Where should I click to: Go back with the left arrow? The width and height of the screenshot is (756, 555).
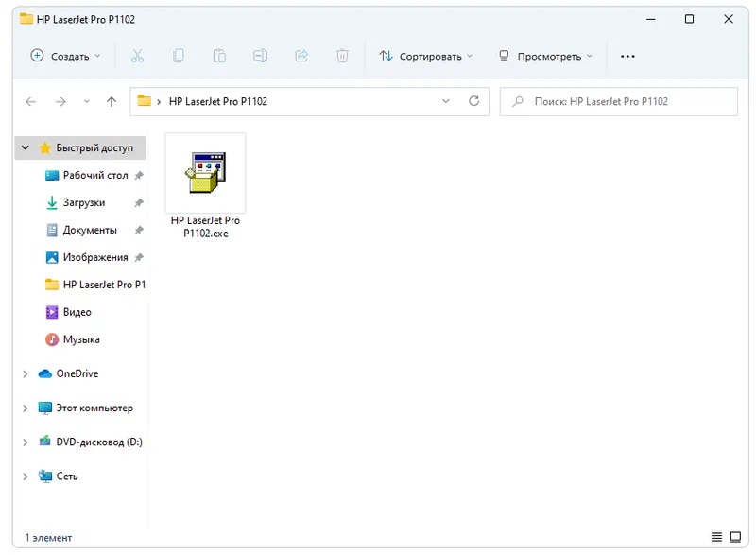[x=31, y=102]
